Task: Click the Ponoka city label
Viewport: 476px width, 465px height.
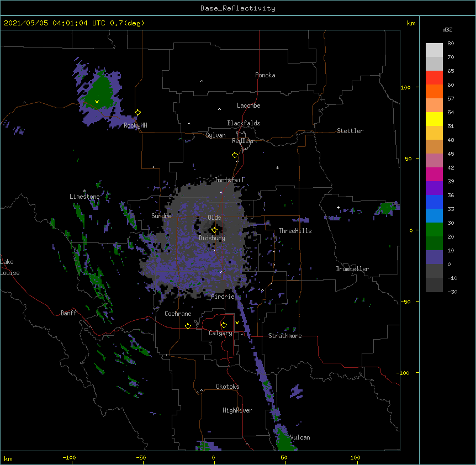Action: pos(265,75)
